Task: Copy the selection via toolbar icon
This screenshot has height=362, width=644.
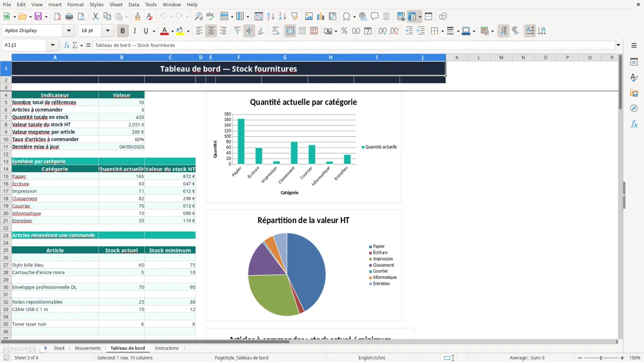Action: (107, 17)
